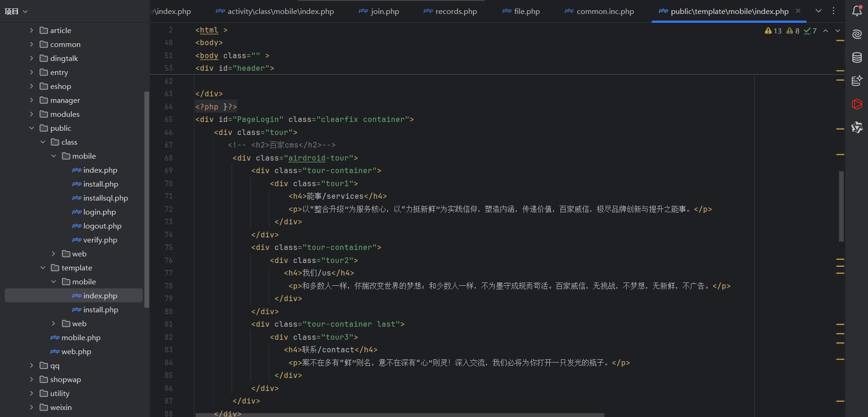
Task: Open the Database tool window icon
Action: 856,57
